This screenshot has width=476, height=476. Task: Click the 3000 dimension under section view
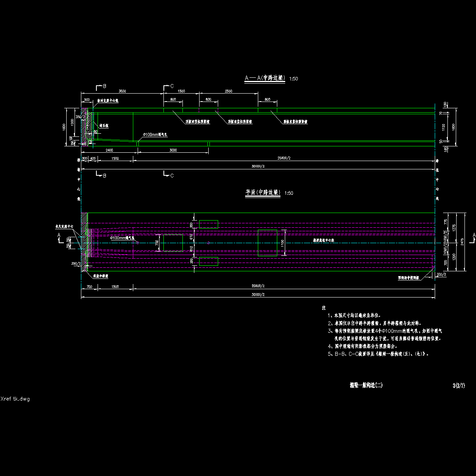[173, 150]
